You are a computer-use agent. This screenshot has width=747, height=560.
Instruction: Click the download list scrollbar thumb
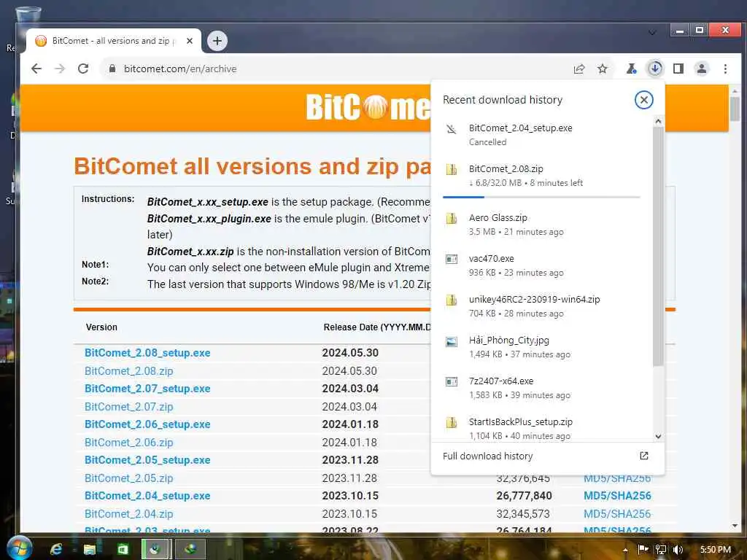pyautogui.click(x=658, y=246)
